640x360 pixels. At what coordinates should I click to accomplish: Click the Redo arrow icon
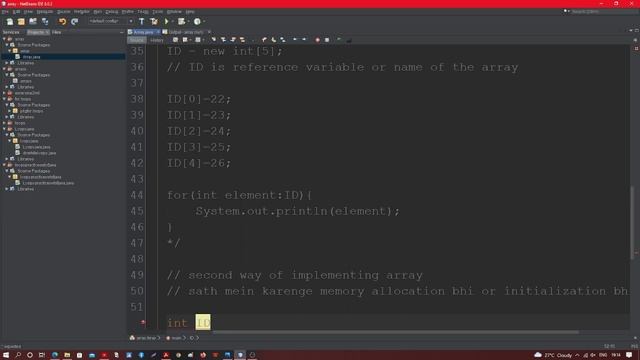point(74,21)
